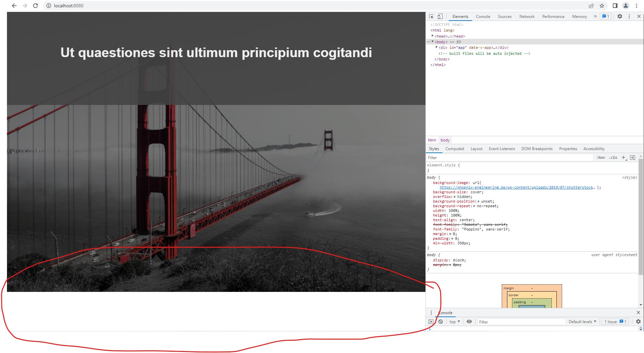
Task: Open the DevTools issues counter badge
Action: click(x=606, y=16)
